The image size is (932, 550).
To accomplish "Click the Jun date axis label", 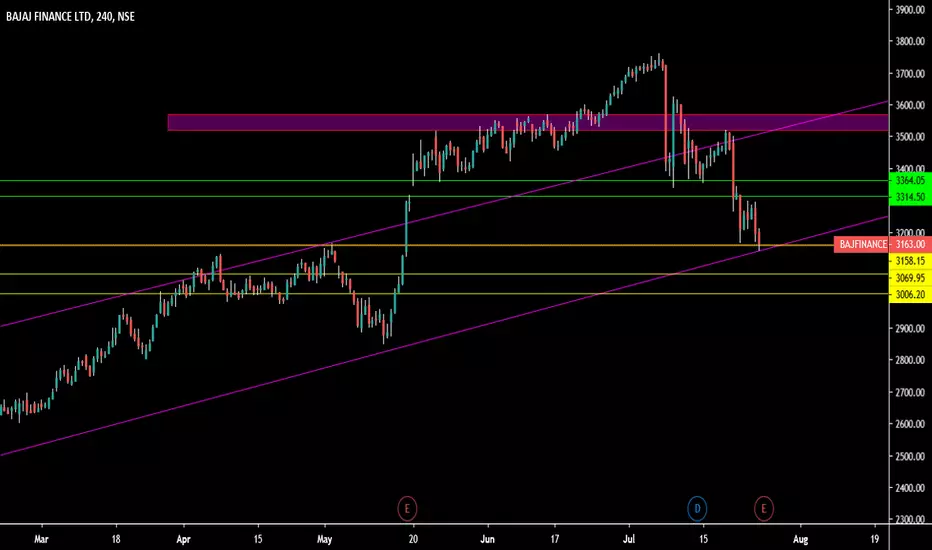I will tap(487, 539).
